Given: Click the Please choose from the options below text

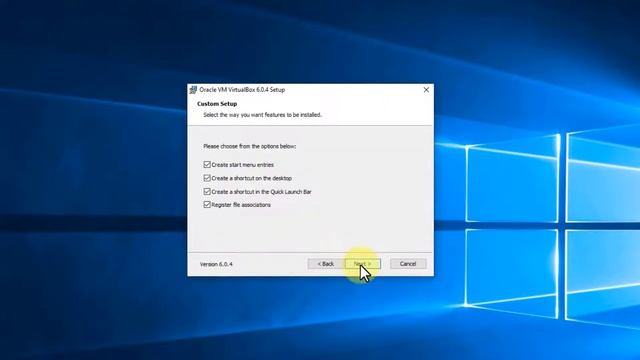Looking at the screenshot, I should click(x=250, y=146).
